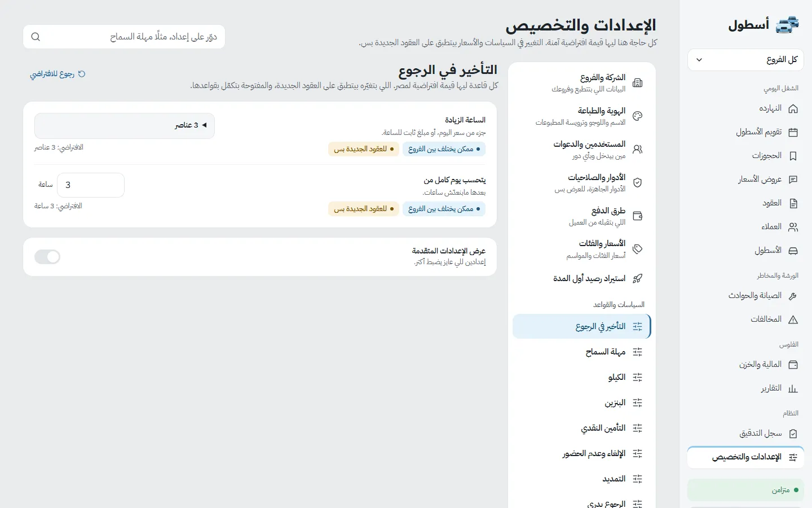Open the مهلة السماح policy tab
This screenshot has width=812, height=508.
(581, 352)
